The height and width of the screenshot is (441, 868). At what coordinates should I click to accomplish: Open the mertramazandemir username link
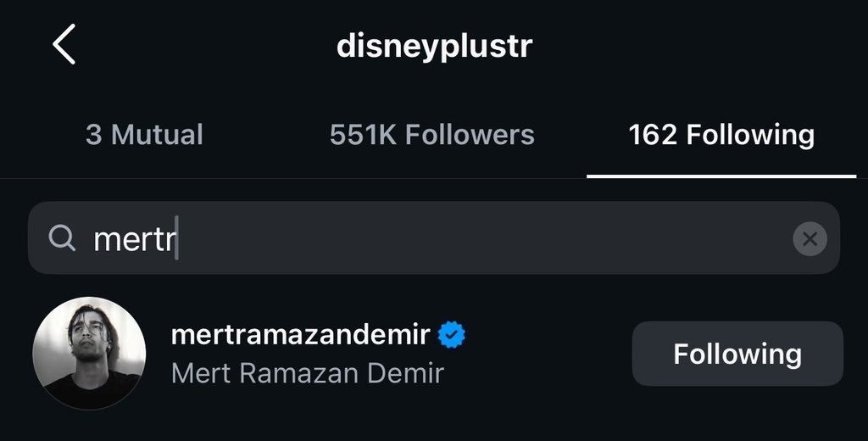[x=301, y=335]
